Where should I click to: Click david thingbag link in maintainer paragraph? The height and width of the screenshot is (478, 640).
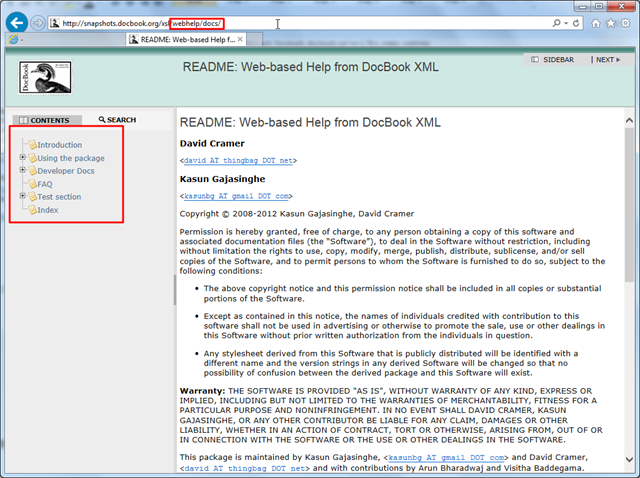click(x=244, y=468)
